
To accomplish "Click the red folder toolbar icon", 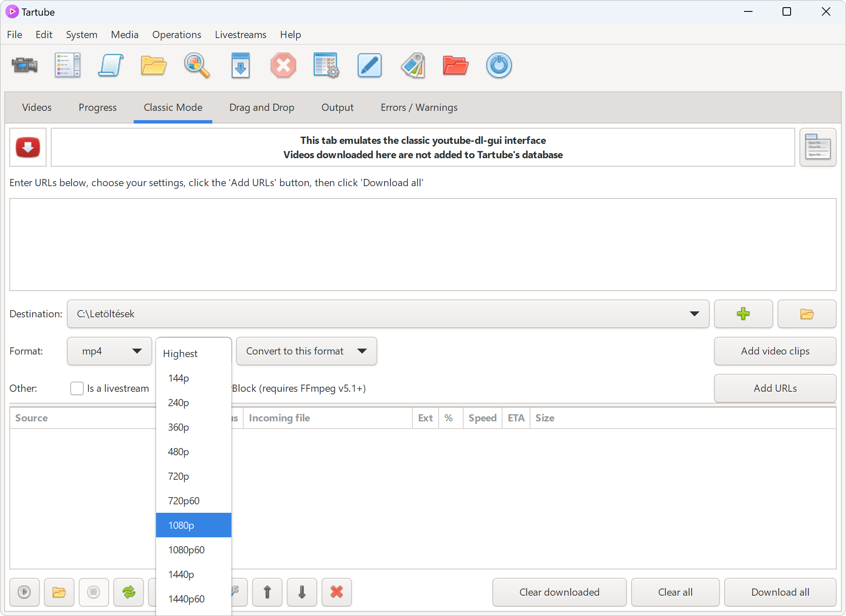I will pos(456,66).
